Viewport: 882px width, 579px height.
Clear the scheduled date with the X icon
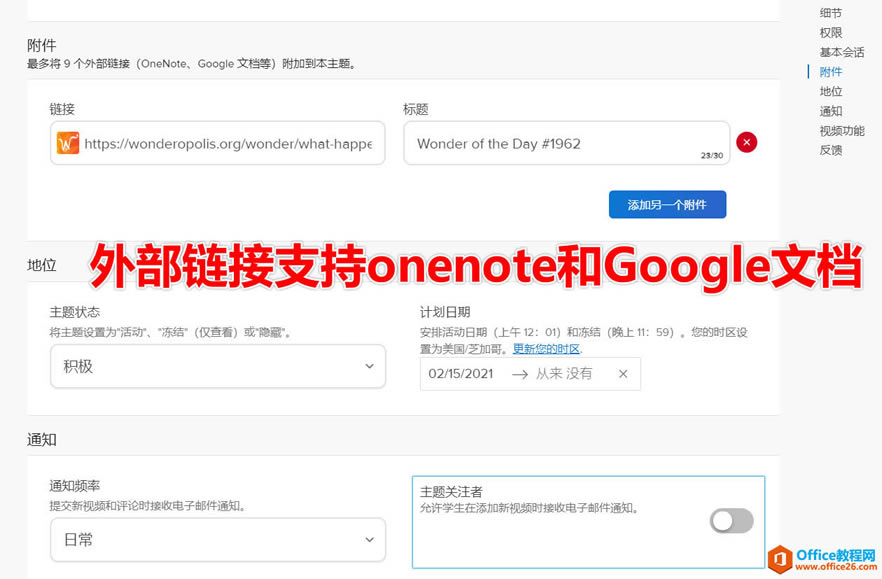click(623, 374)
